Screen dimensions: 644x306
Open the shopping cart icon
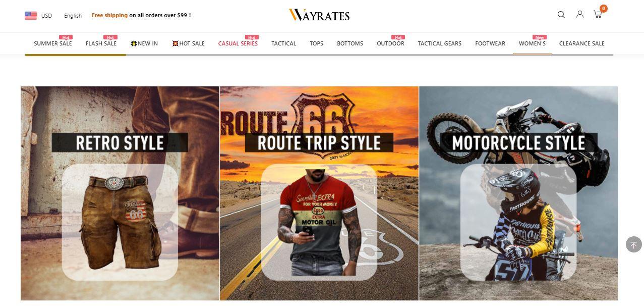[598, 15]
